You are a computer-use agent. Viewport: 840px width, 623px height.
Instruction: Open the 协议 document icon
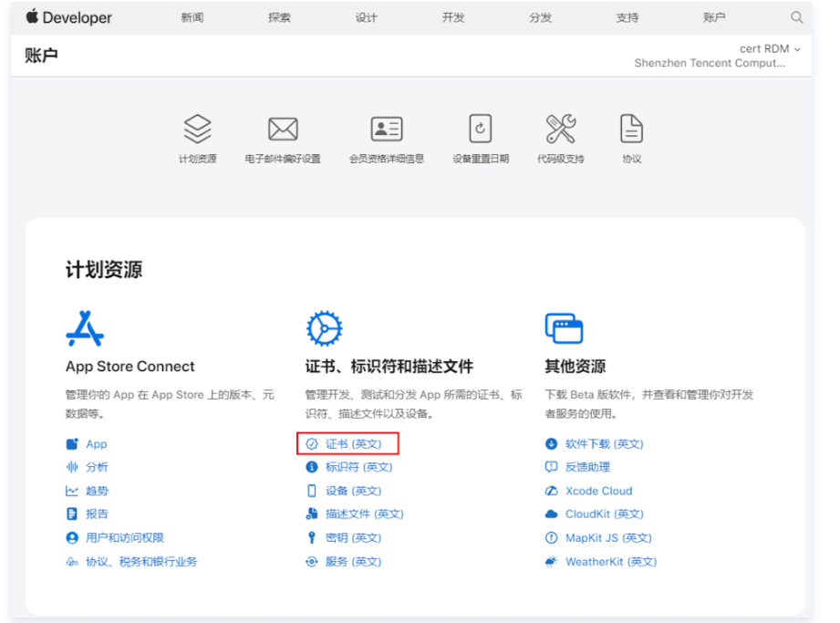tap(632, 128)
